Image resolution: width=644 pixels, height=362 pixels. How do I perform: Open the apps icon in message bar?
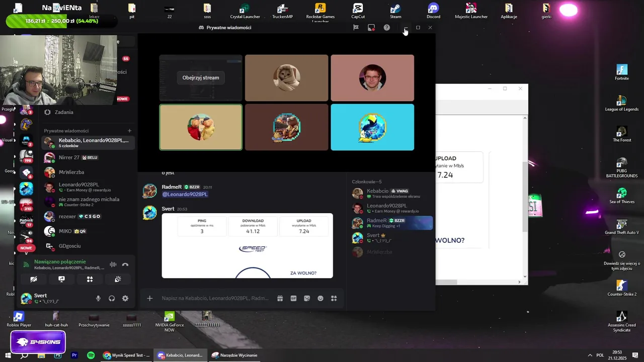334,298
